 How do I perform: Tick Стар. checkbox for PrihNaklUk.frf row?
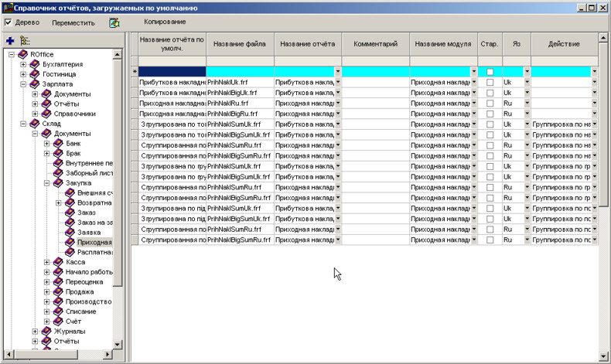click(x=490, y=81)
